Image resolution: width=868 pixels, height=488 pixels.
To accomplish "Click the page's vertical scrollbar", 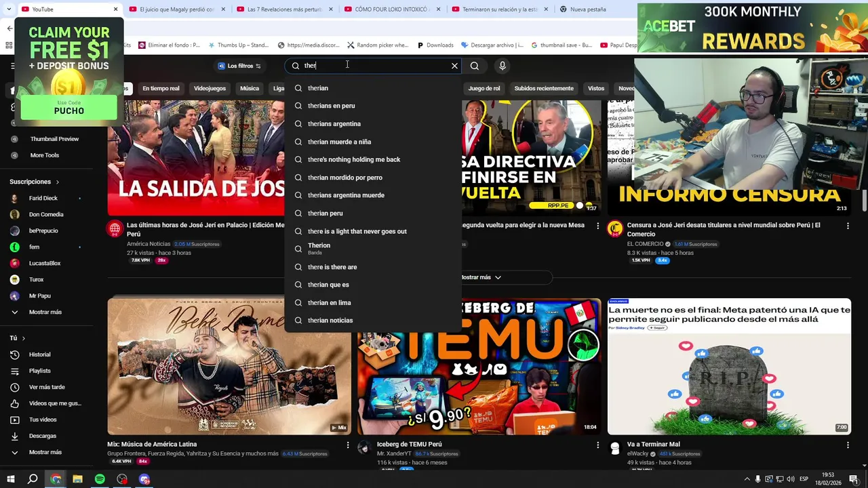I will pos(865,200).
